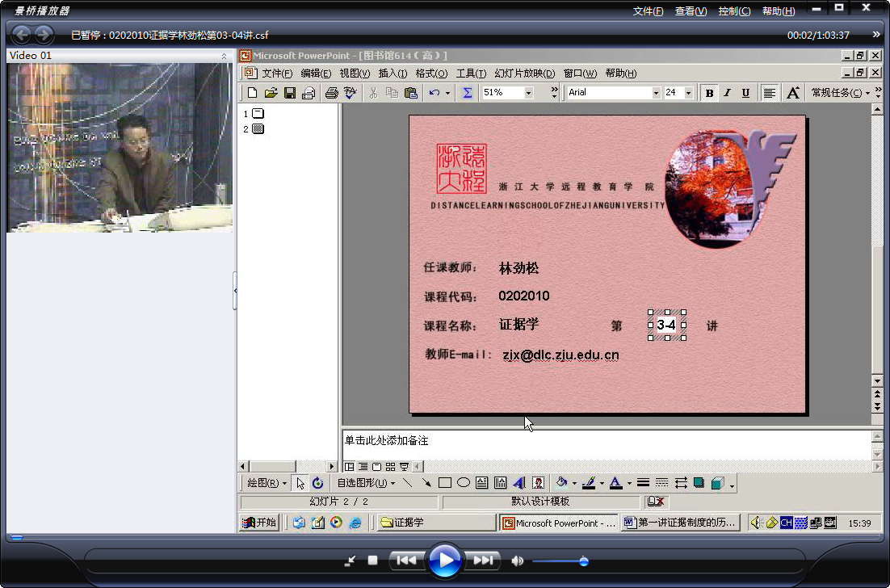Open the 查看(V) menu in the player
Viewport: 890px width, 588px height.
691,10
